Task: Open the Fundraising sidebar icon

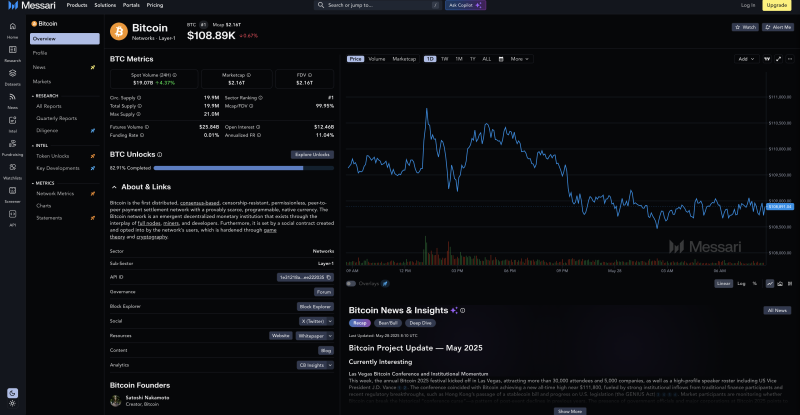Action: point(12,146)
